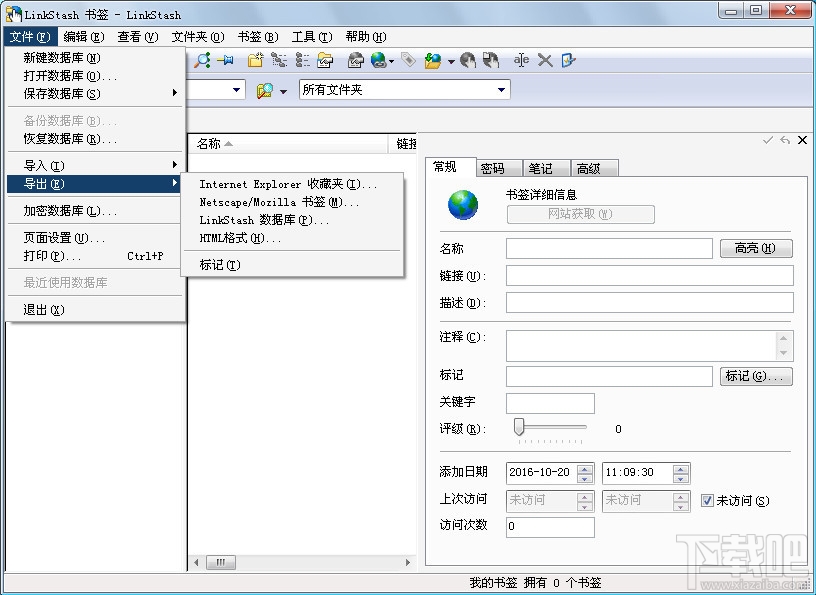The width and height of the screenshot is (816, 595).
Task: Click the green checkmark in the detail panel
Action: tap(768, 140)
